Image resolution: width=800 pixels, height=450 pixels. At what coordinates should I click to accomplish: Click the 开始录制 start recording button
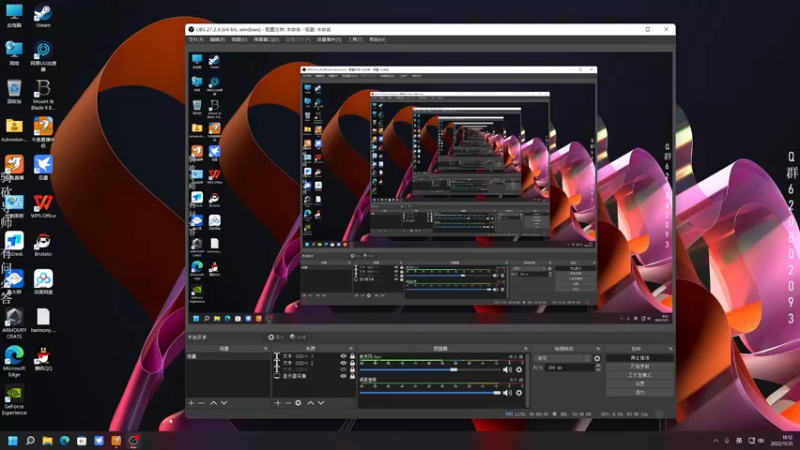click(x=640, y=366)
